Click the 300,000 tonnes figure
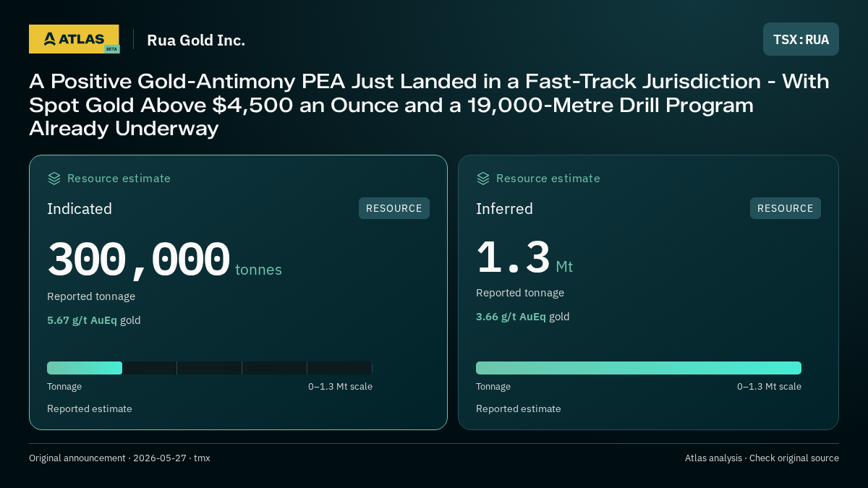868x488 pixels. point(165,260)
